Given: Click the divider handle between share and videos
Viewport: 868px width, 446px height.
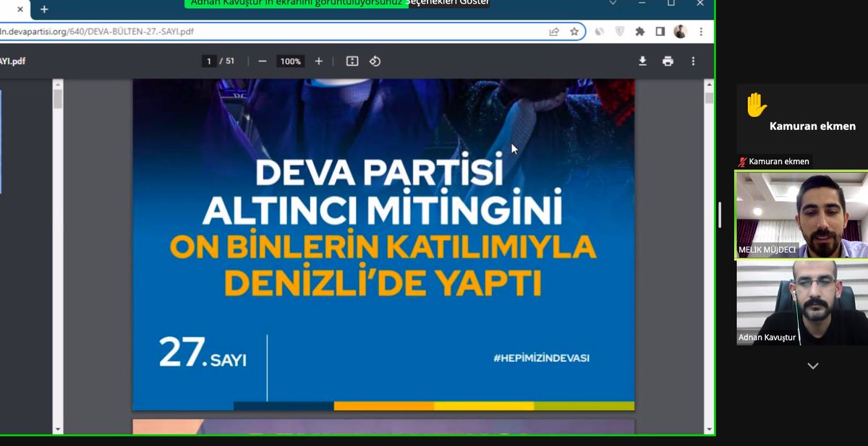Looking at the screenshot, I should pyautogui.click(x=720, y=215).
